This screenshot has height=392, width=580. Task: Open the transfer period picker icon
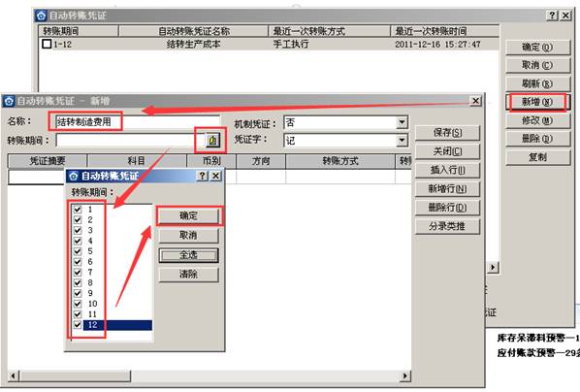[x=212, y=141]
